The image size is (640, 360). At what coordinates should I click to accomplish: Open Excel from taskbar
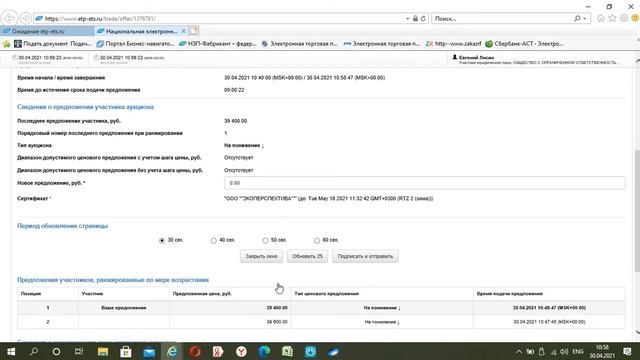coord(287,351)
